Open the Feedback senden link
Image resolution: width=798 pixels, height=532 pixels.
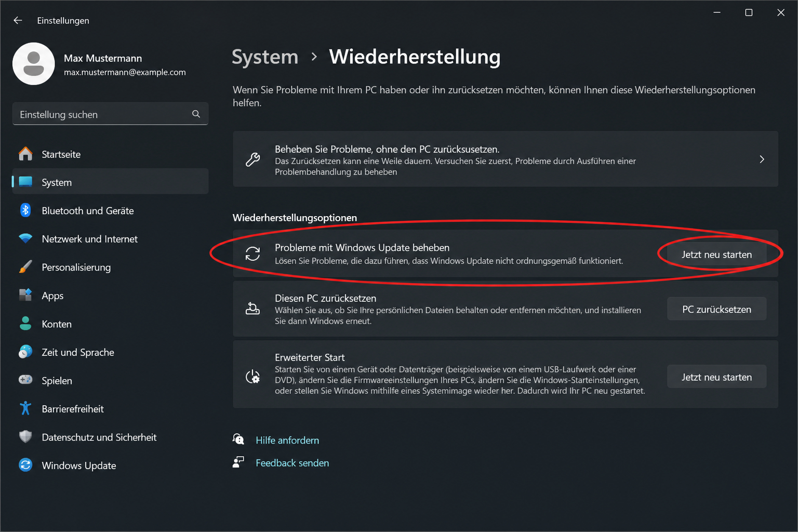(x=292, y=463)
